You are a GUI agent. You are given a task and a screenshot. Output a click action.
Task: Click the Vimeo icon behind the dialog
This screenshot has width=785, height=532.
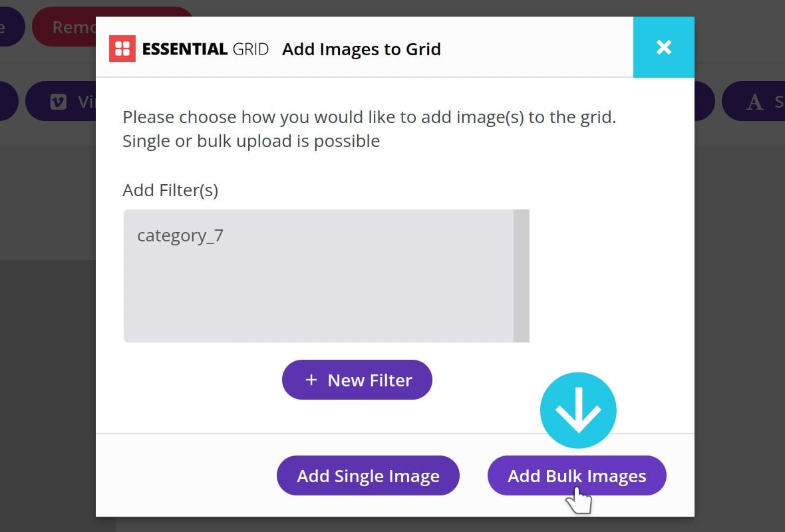pos(59,102)
